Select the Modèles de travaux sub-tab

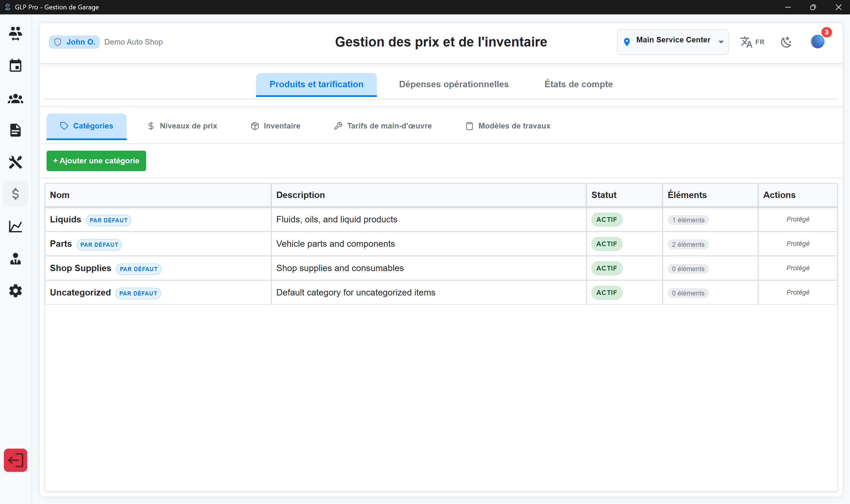[508, 126]
